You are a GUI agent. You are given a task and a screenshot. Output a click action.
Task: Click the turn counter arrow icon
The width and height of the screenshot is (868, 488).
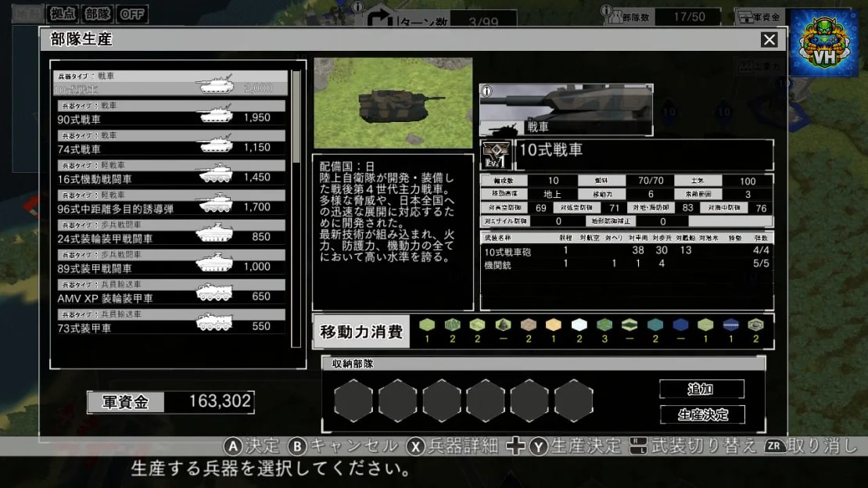click(x=380, y=20)
